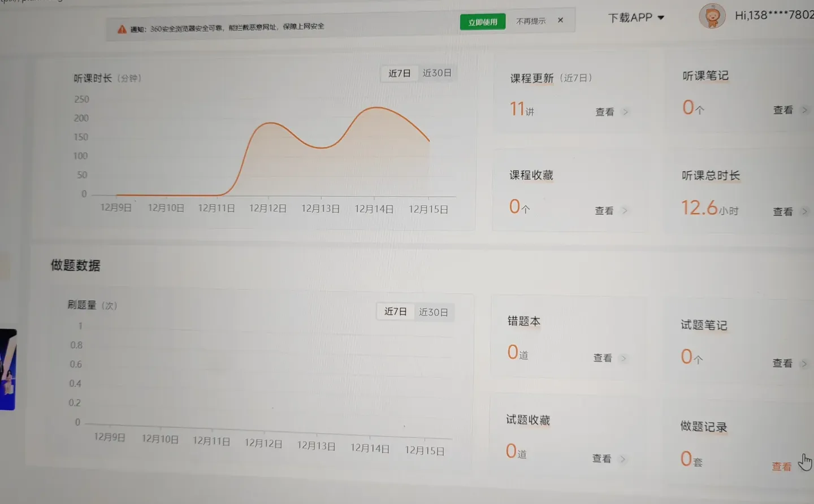
Task: Click the 做题数据 section heading
Action: (75, 265)
